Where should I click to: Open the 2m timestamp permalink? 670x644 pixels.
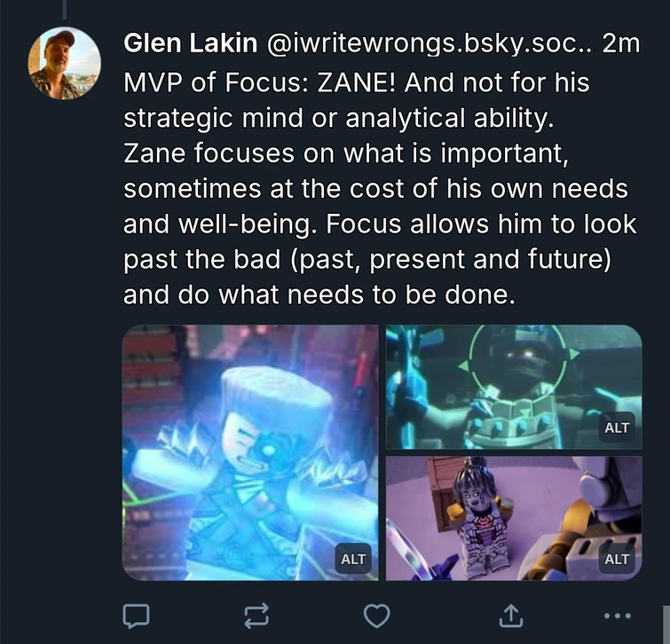pyautogui.click(x=621, y=43)
